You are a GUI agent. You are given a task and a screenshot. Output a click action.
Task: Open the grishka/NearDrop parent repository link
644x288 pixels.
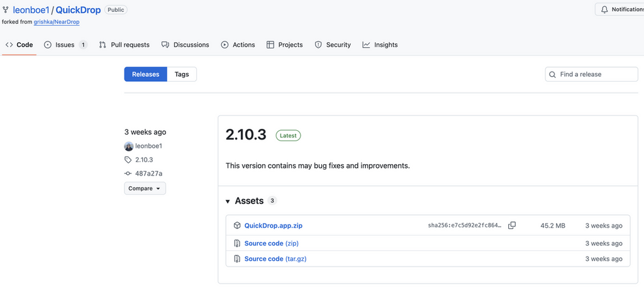[57, 22]
